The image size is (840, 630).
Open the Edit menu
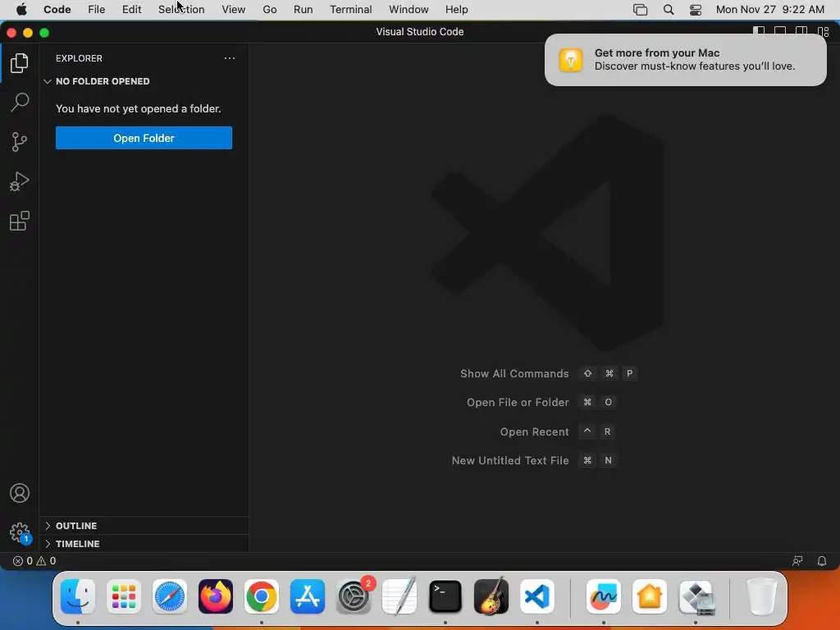click(132, 10)
